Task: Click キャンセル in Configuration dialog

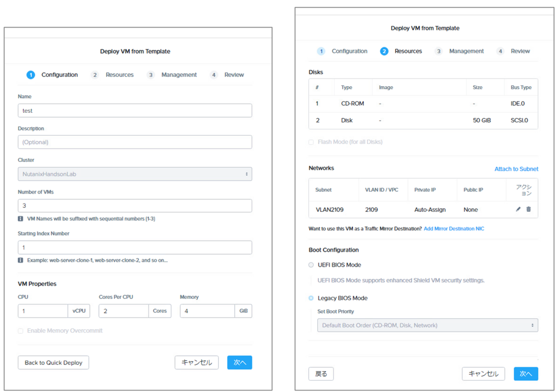Action: [x=197, y=363]
